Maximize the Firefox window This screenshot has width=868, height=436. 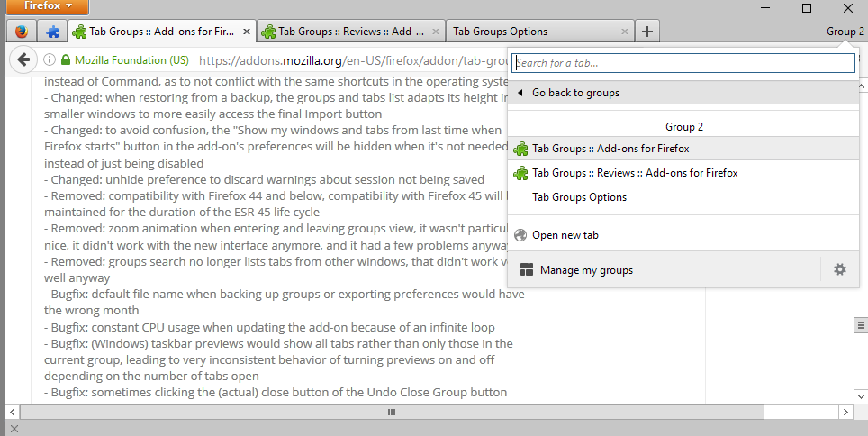coord(807,8)
